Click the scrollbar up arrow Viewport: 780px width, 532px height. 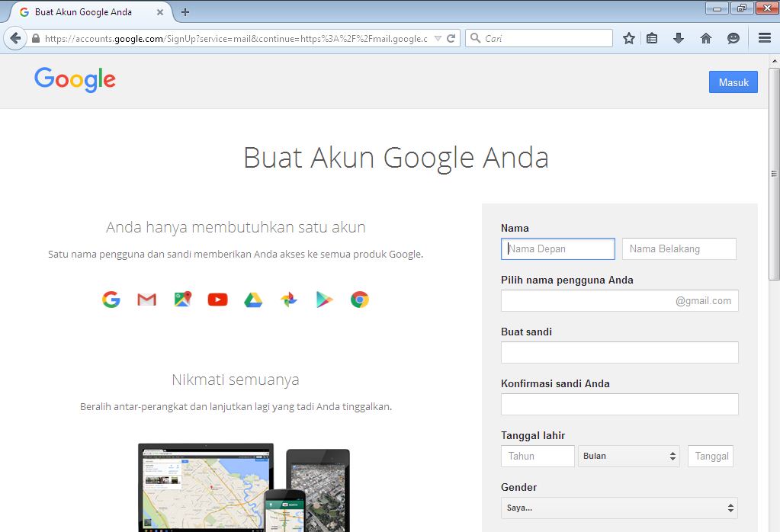tap(774, 61)
